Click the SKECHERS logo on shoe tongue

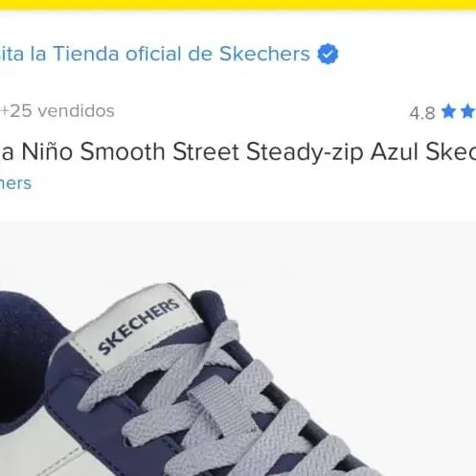tap(139, 326)
